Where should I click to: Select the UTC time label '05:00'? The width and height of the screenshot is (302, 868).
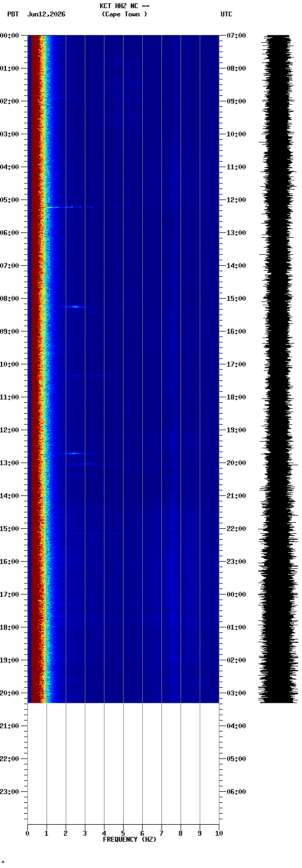click(x=236, y=759)
